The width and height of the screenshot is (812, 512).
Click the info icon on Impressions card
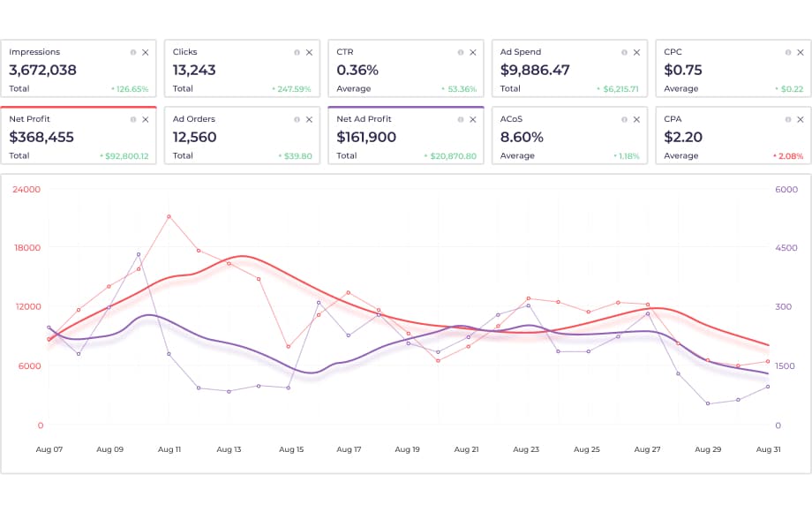133,53
